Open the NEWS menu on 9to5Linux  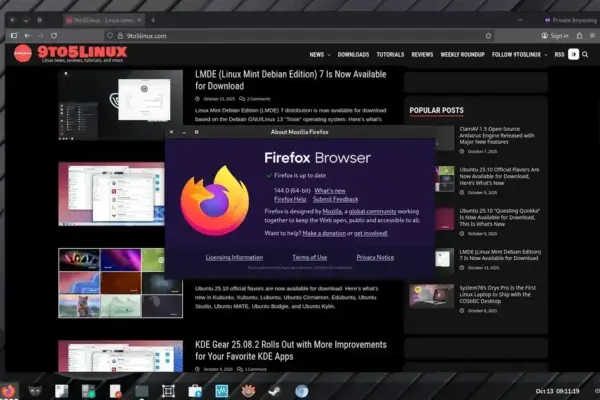(317, 55)
